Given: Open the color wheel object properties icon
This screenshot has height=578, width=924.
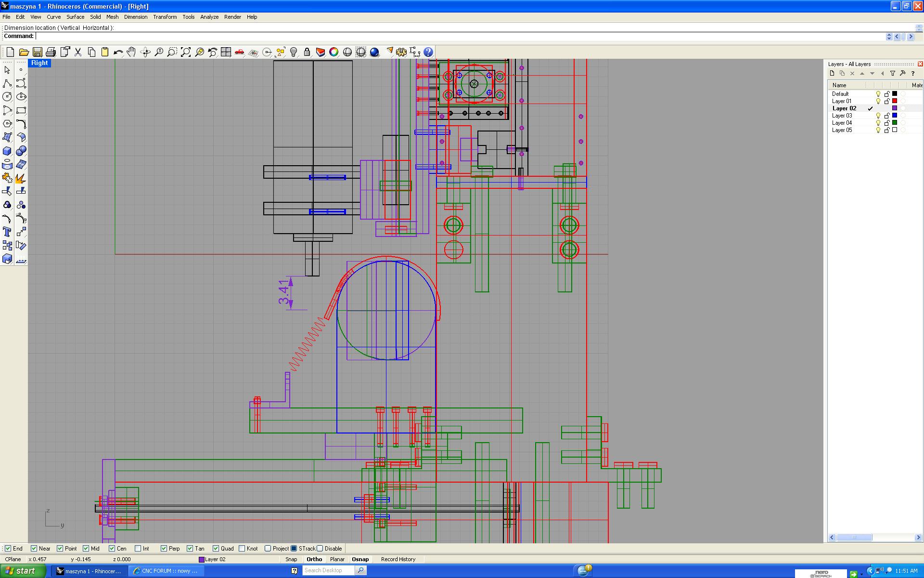Looking at the screenshot, I should coord(334,52).
